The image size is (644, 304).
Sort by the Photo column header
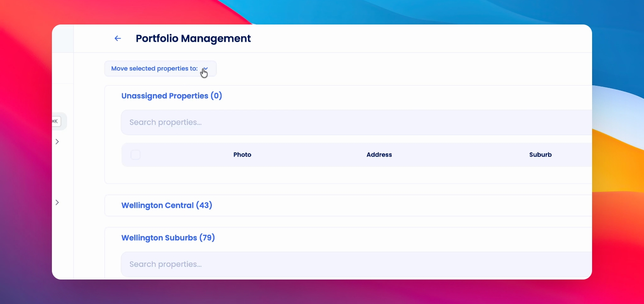point(242,155)
